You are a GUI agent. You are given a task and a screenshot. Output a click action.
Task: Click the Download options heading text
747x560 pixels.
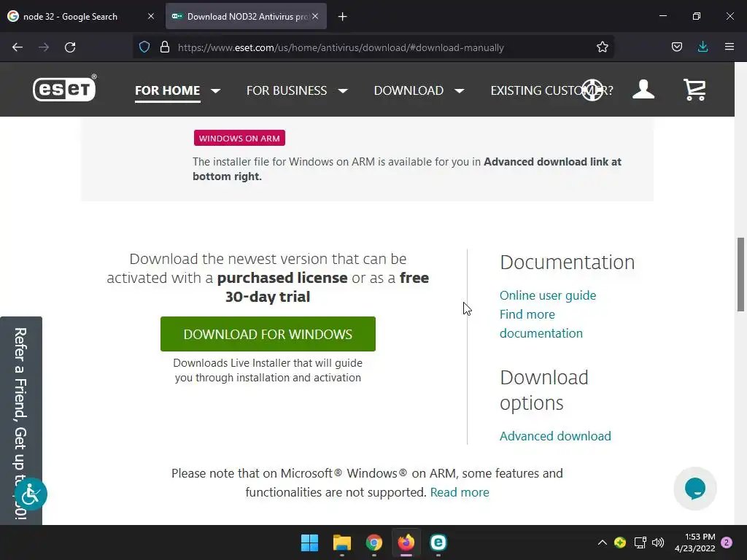(x=544, y=390)
